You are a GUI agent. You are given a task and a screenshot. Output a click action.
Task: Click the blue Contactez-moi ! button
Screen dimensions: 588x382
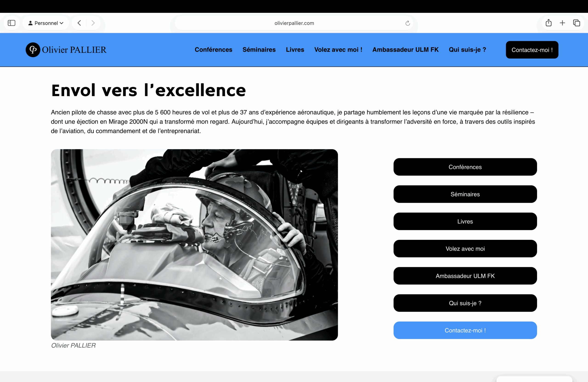tap(465, 330)
